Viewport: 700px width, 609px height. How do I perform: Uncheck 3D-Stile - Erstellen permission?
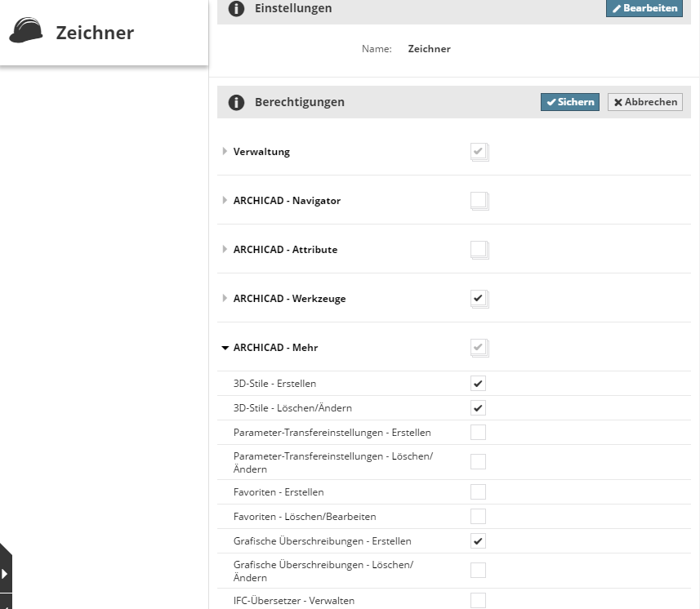tap(478, 383)
